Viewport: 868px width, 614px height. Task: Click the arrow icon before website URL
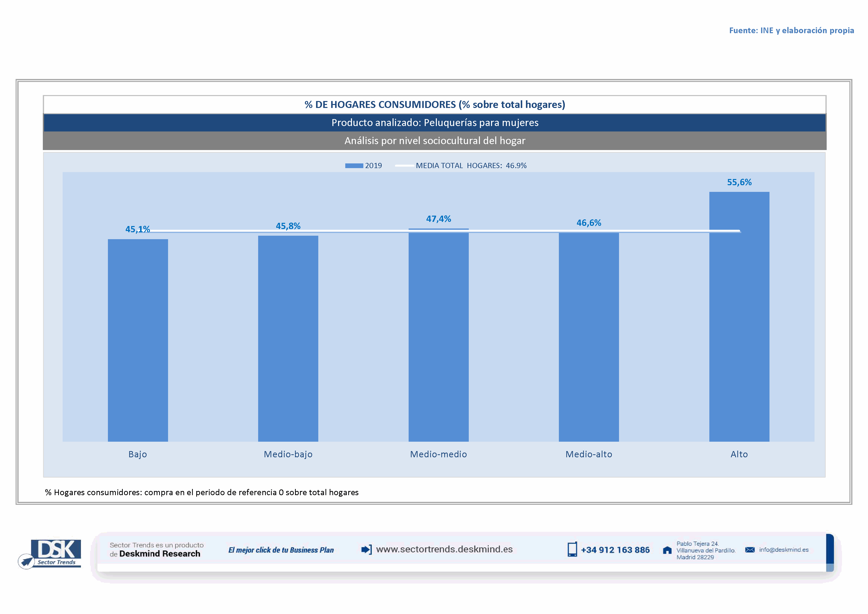pyautogui.click(x=366, y=549)
